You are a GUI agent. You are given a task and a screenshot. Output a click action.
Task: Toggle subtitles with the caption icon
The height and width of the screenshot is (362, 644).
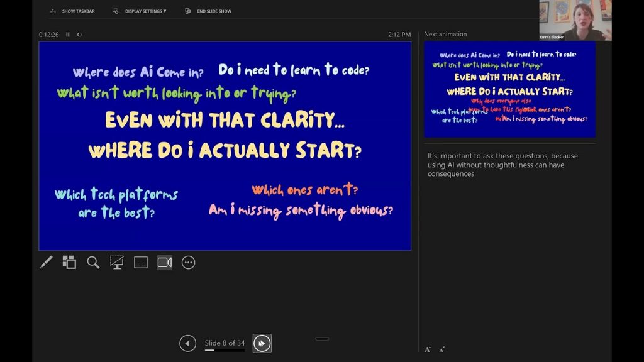tap(141, 263)
